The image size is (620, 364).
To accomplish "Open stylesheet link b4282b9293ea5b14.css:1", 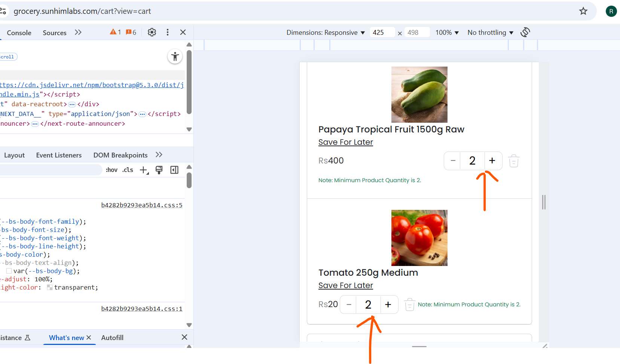I will pos(142,309).
